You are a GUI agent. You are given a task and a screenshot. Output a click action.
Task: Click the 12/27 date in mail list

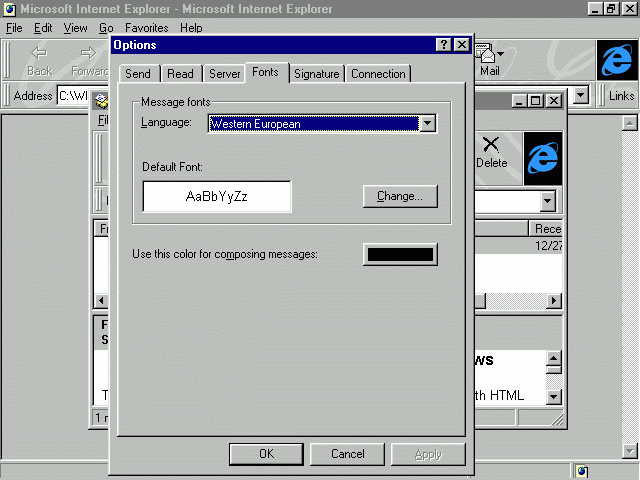click(549, 246)
